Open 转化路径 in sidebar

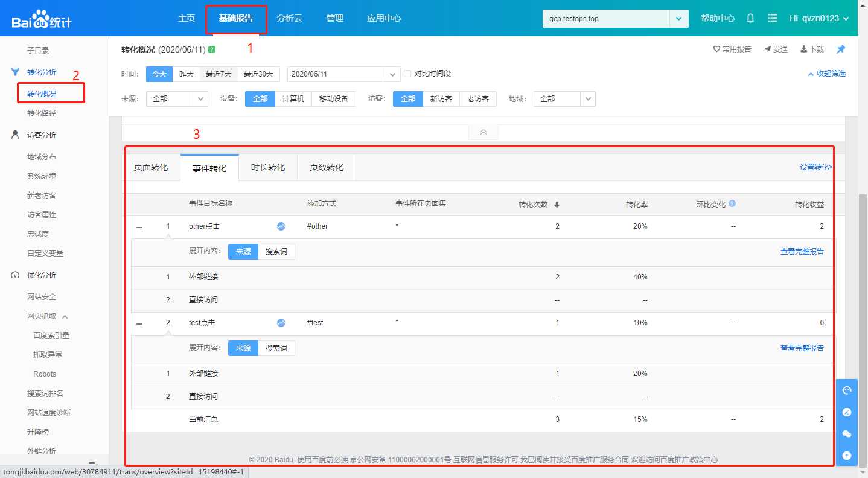(x=42, y=113)
